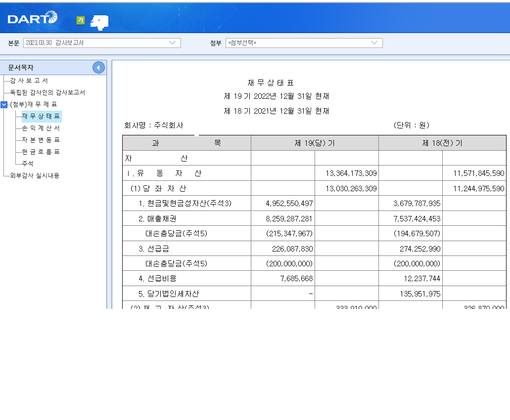Open the 본문 document dropdown
This screenshot has width=510, height=420.
(x=102, y=43)
